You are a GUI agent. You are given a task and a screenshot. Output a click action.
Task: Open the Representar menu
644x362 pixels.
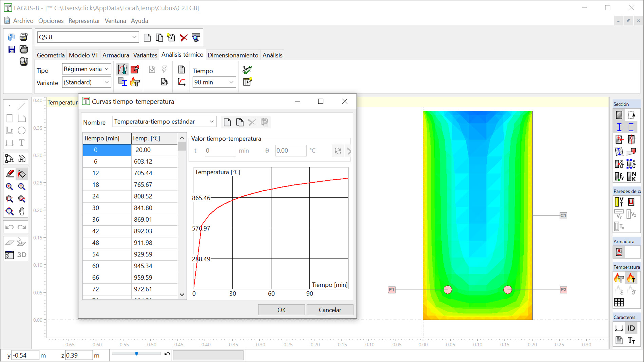pyautogui.click(x=84, y=21)
